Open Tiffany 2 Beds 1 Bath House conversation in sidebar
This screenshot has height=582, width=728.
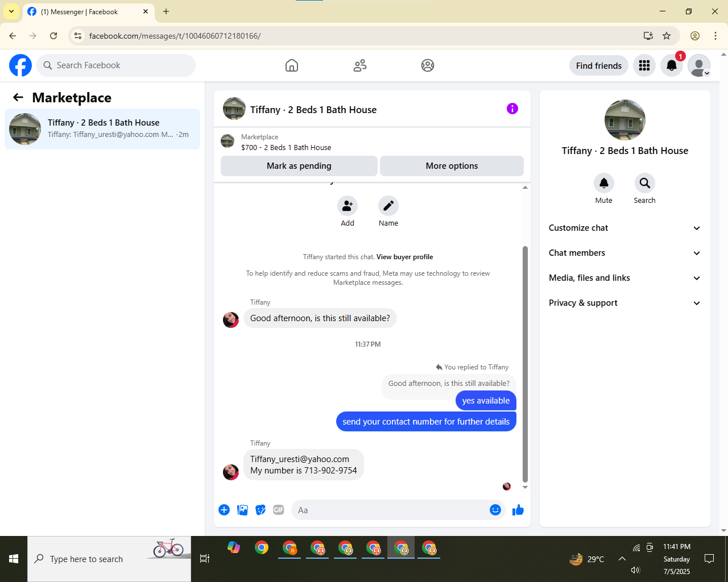102,129
